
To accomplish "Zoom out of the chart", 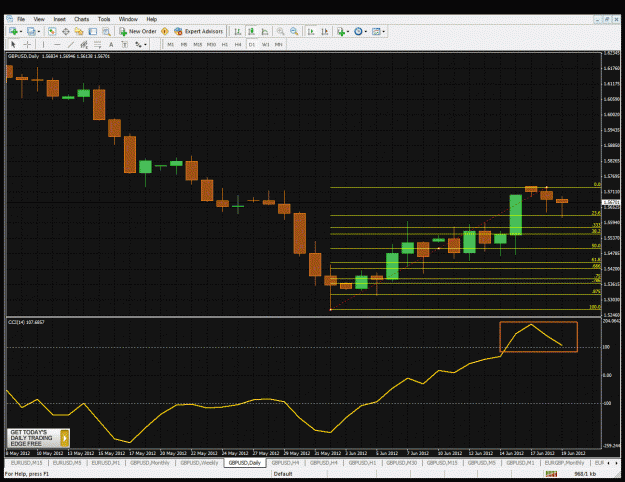I will (294, 31).
